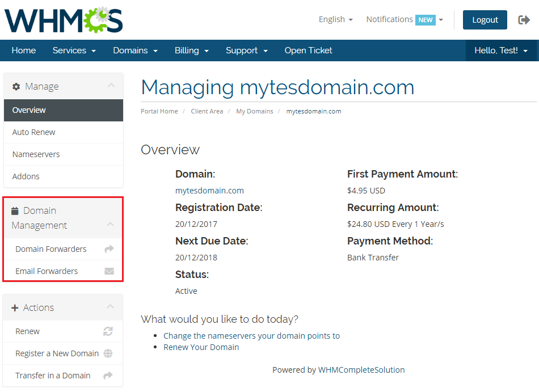Click Renew Your Domain link

pos(201,347)
